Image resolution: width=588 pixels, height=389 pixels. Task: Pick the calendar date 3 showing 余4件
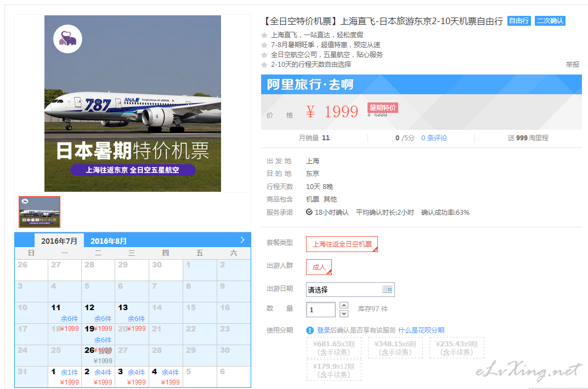coord(132,376)
